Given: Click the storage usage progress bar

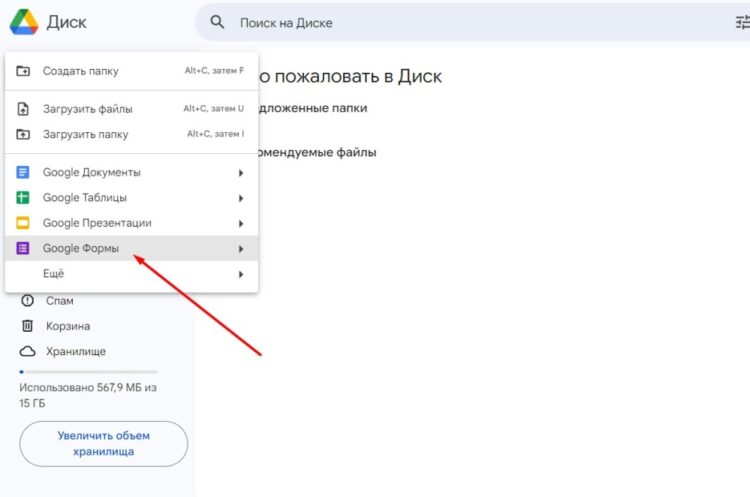Looking at the screenshot, I should click(88, 372).
